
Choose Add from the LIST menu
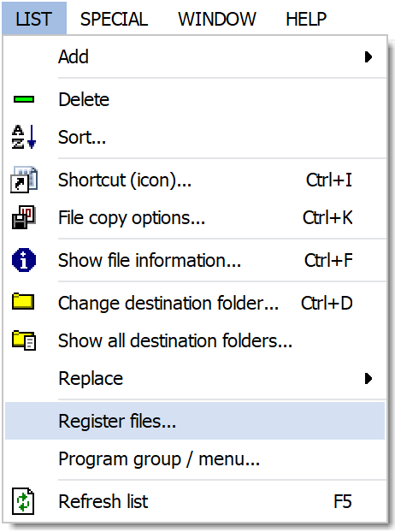(195, 56)
